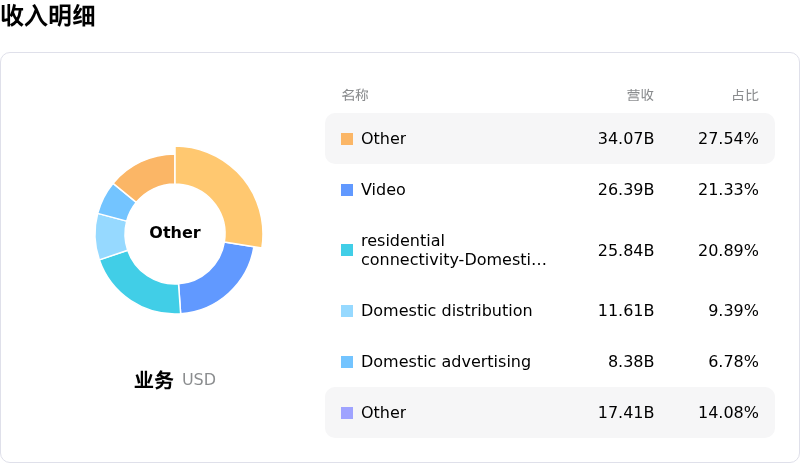
Task: Click the light blue swatch by Domestic distribution
Action: pyautogui.click(x=347, y=311)
